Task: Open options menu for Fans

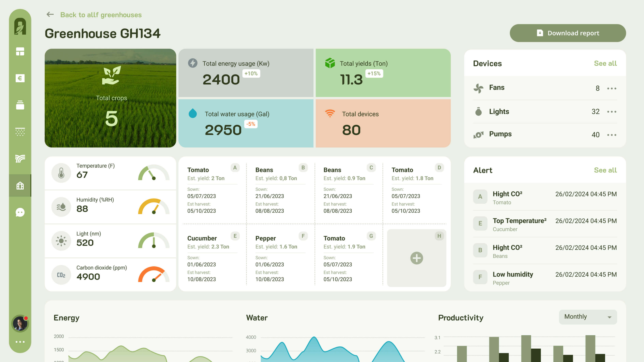Action: tap(611, 89)
